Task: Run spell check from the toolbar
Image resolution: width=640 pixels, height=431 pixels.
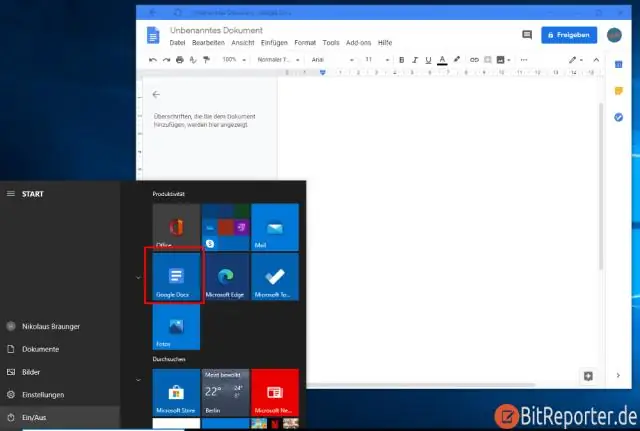Action: pyautogui.click(x=193, y=60)
